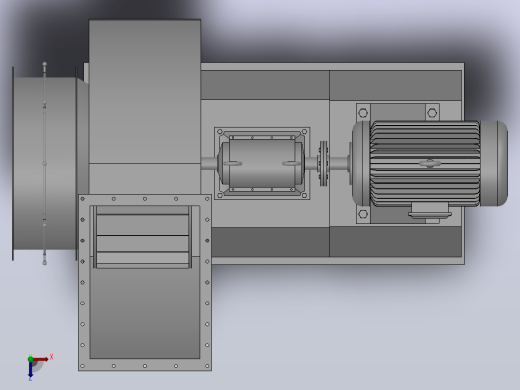The width and height of the screenshot is (520, 390).
Task: Click the XYZ orientation triad
Action: pos(39,367)
